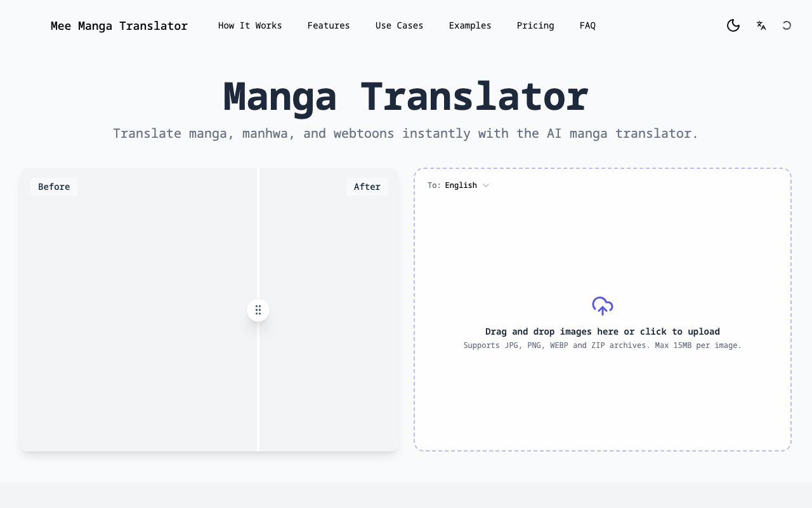Click the Before label on comparison image
812x508 pixels.
click(x=54, y=187)
